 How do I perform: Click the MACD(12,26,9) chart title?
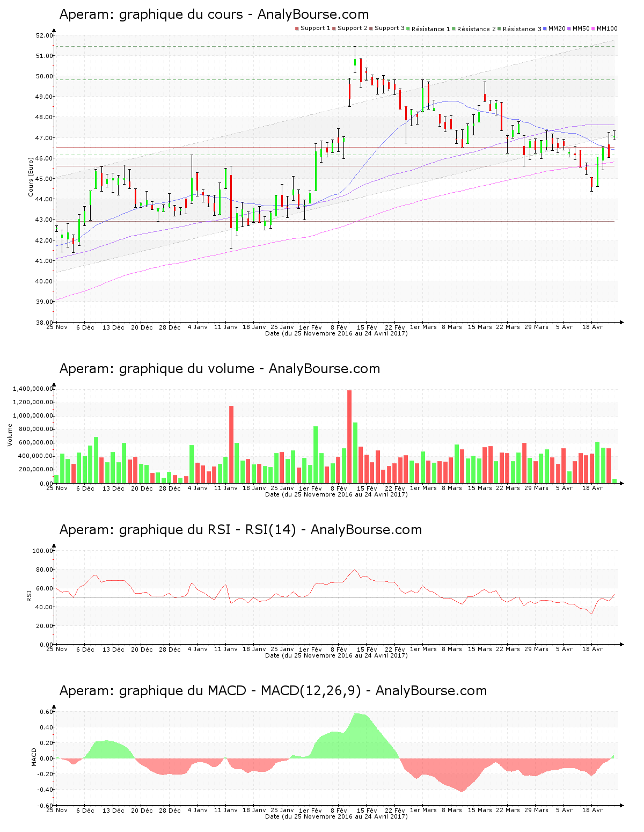pyautogui.click(x=273, y=691)
